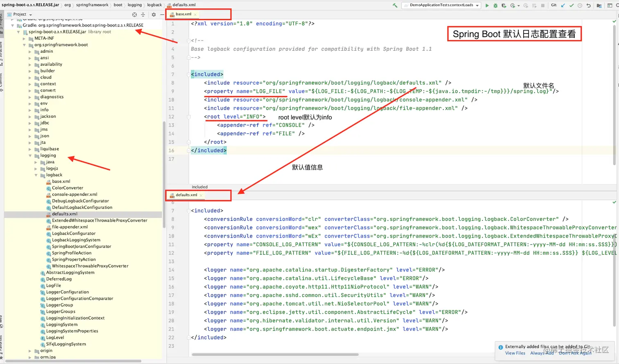Collapse the logback folder node
Image resolution: width=619 pixels, height=364 pixels.
point(36,175)
